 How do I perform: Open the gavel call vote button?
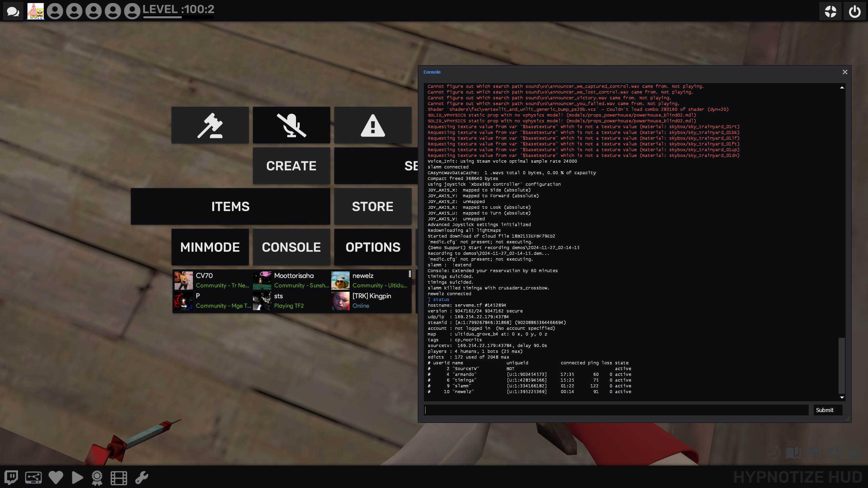click(210, 125)
